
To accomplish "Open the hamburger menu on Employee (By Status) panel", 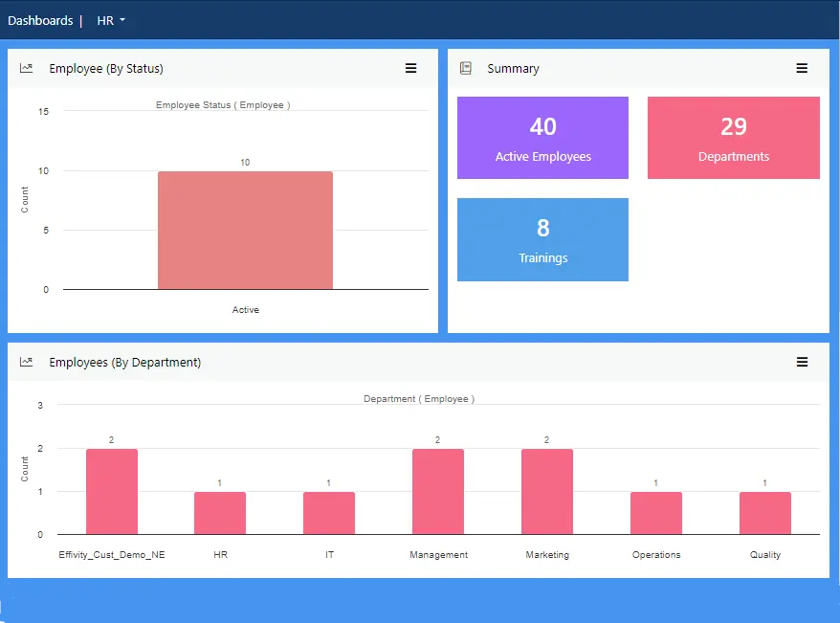I will click(x=411, y=68).
